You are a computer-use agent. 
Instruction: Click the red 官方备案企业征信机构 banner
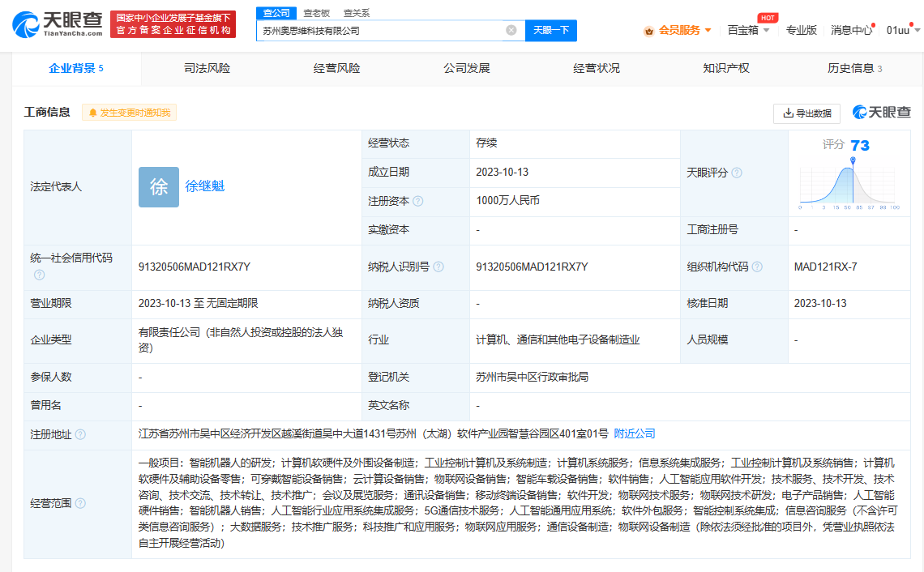click(x=173, y=24)
